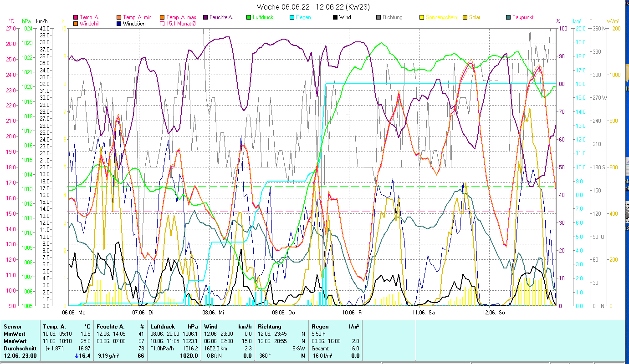Select the "06.06. 02:30" max wind timestamp
Viewport: 629px width, 364px height.
218,341
